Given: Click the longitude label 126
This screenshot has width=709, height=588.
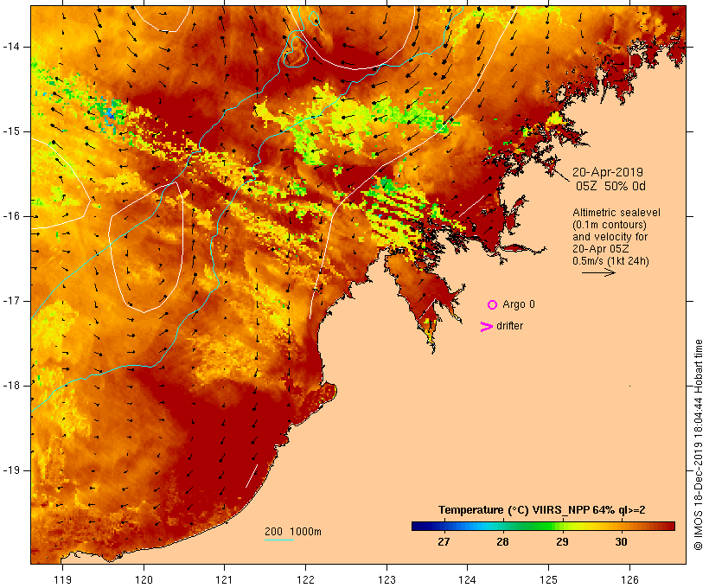Looking at the screenshot, I should click(x=629, y=580).
